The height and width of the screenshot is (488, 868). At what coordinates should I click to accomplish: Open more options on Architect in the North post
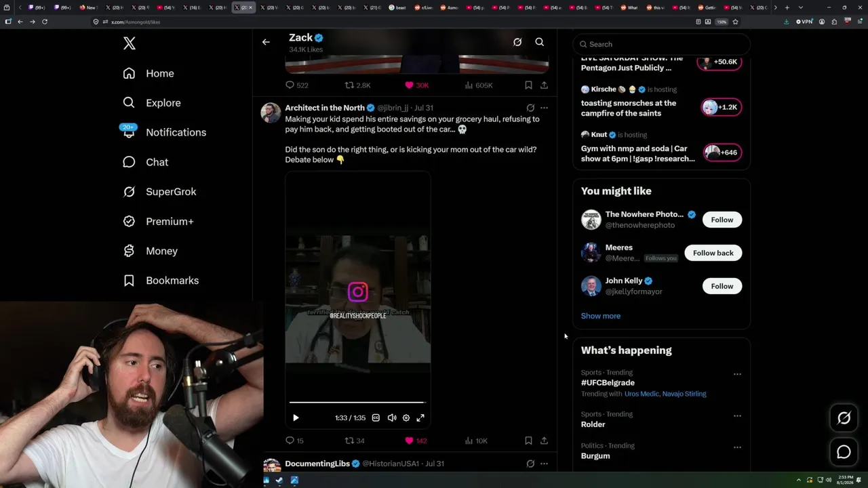(544, 108)
